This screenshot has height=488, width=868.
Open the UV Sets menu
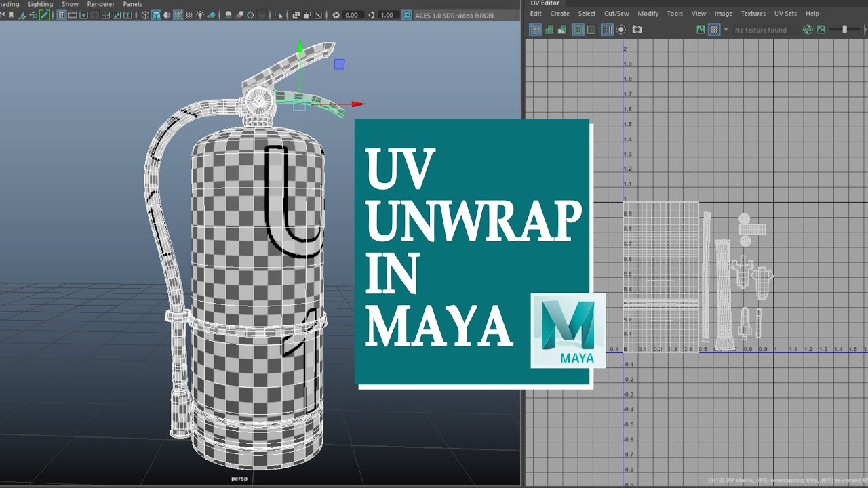click(x=786, y=14)
